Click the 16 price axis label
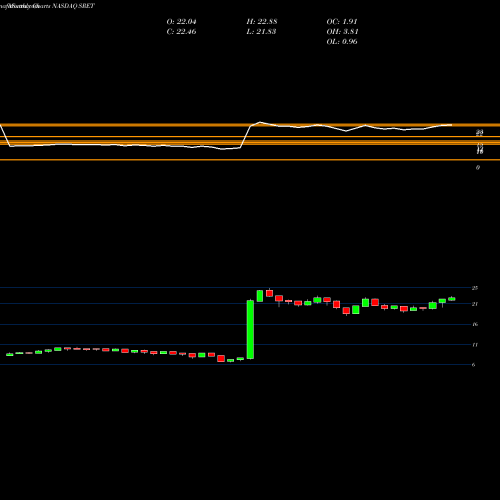500x500 pixels. point(475,324)
